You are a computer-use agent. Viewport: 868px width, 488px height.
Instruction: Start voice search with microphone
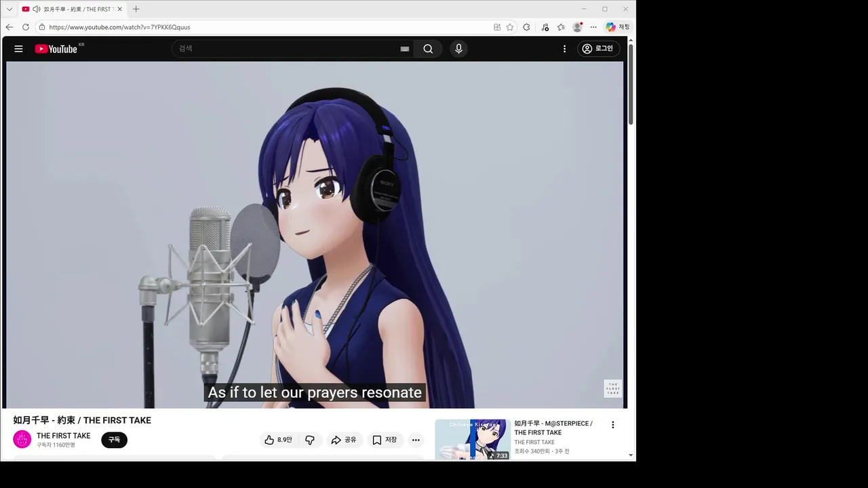click(x=458, y=49)
